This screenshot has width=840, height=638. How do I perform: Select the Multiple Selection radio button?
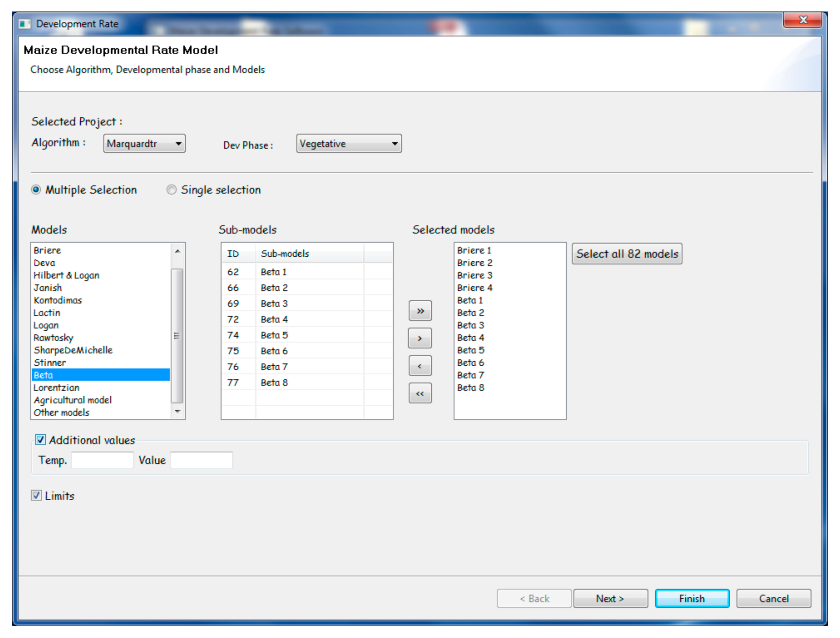(x=36, y=190)
